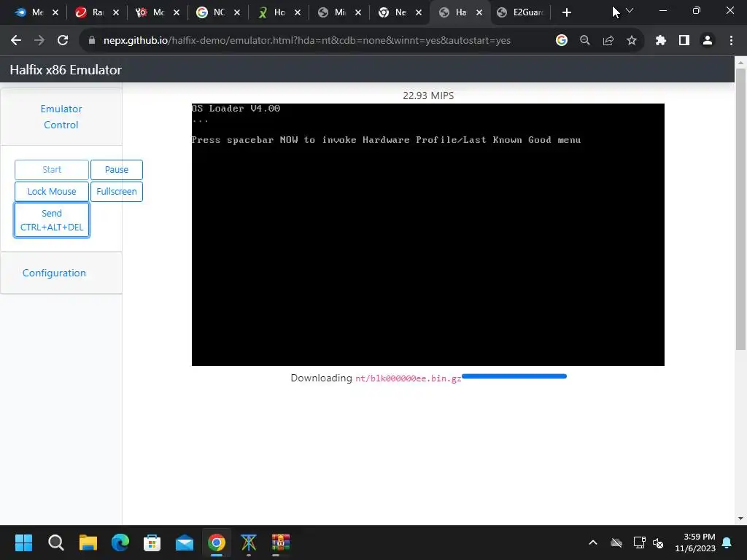Click the address bar URL
Viewport: 747px width, 560px height.
[307, 41]
